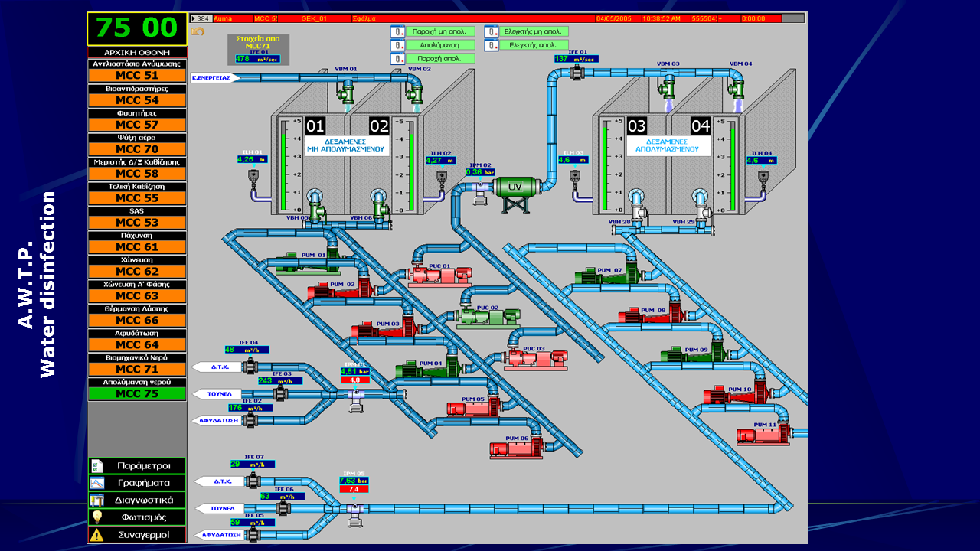
Task: Click tank 01 green level bar
Action: [x=285, y=170]
